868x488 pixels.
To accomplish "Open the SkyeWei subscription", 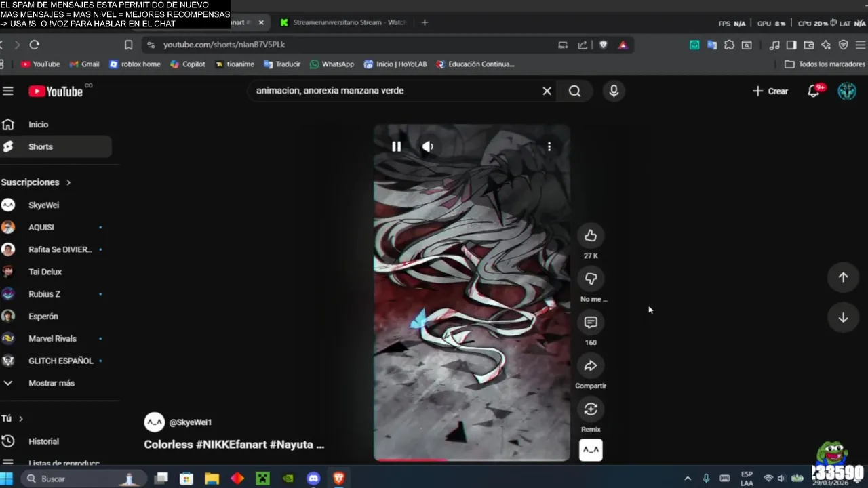I will (43, 205).
